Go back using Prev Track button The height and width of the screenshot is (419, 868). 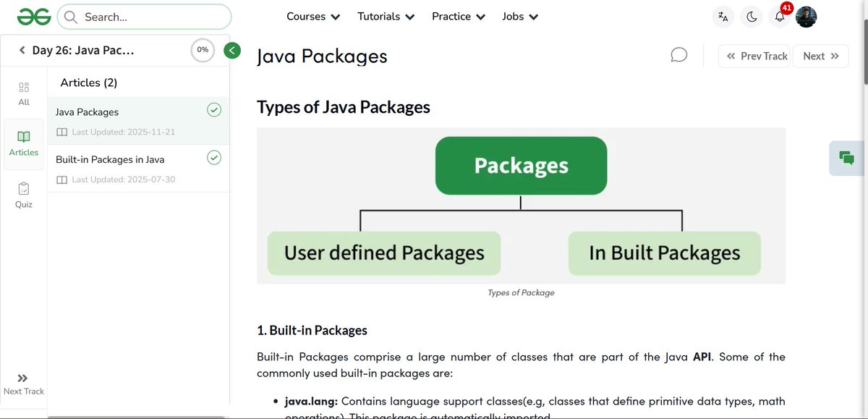pos(754,56)
